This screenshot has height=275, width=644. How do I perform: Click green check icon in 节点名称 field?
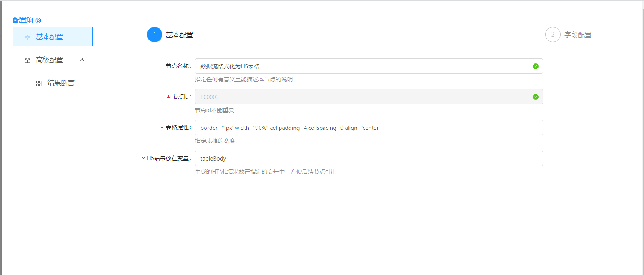(536, 66)
